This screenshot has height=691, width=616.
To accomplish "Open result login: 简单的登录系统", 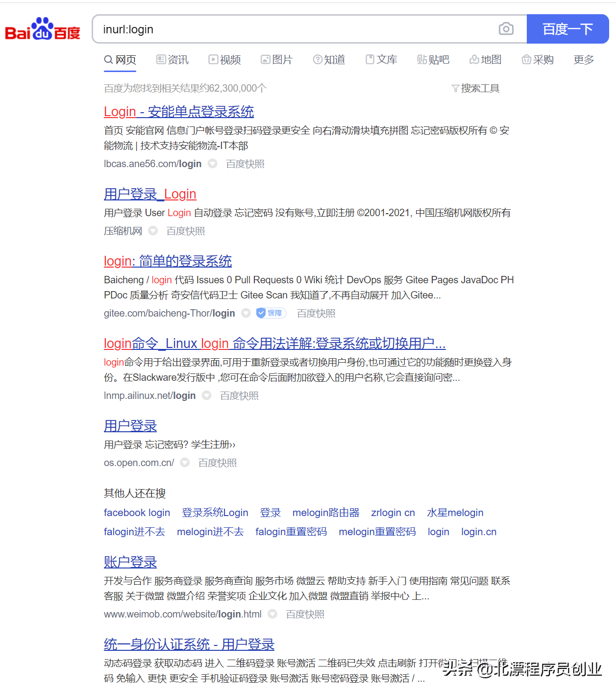I will pyautogui.click(x=168, y=261).
